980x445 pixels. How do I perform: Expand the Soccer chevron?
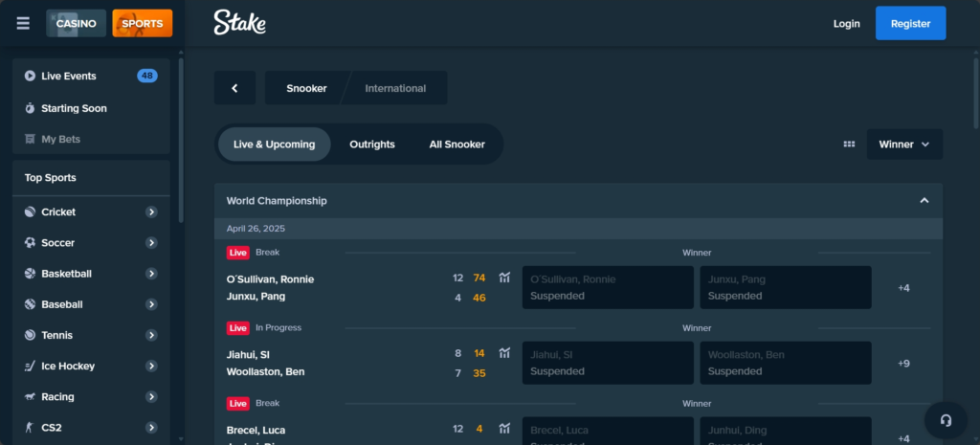click(x=151, y=242)
